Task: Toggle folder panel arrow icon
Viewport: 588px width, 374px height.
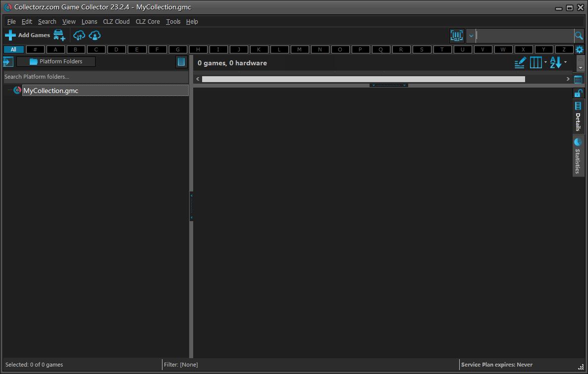Action: point(8,61)
